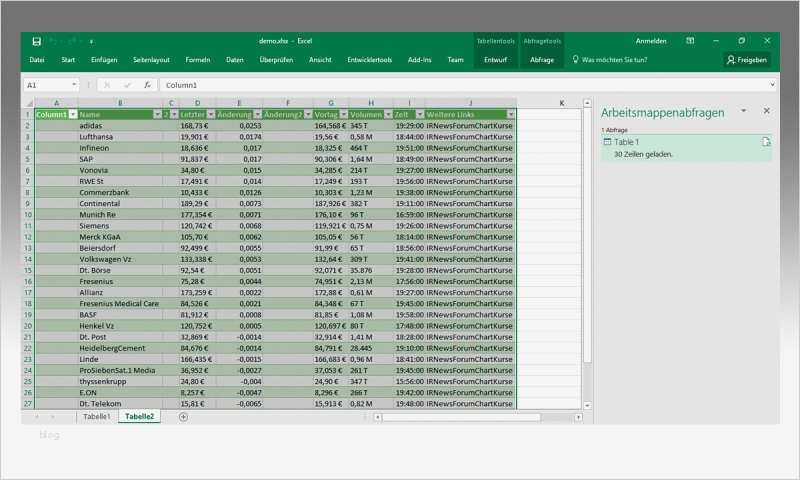
Task: Click the Team ribbon tab
Action: pyautogui.click(x=456, y=60)
